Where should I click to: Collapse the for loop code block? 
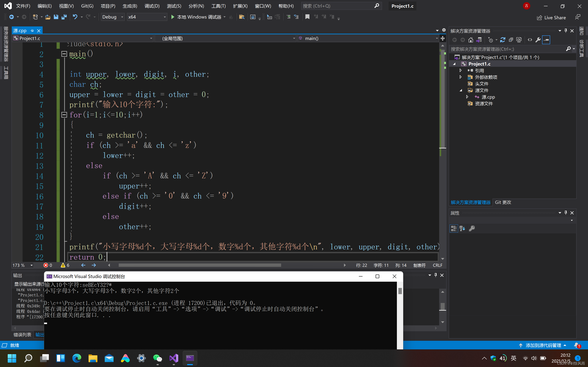(64, 115)
